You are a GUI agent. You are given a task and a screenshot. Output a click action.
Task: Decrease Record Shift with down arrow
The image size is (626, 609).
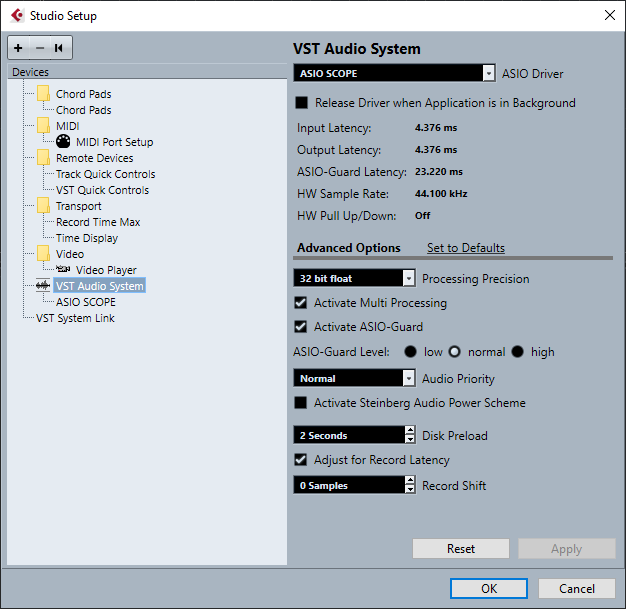(410, 489)
